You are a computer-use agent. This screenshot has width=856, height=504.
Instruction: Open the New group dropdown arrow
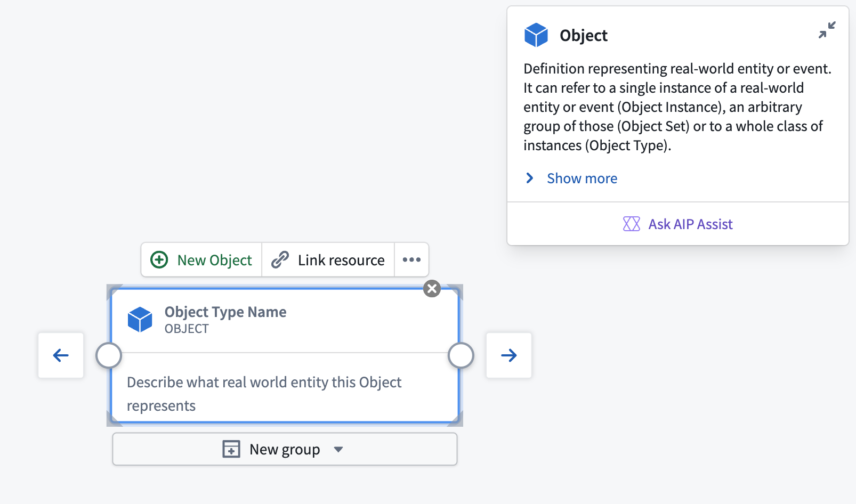338,450
